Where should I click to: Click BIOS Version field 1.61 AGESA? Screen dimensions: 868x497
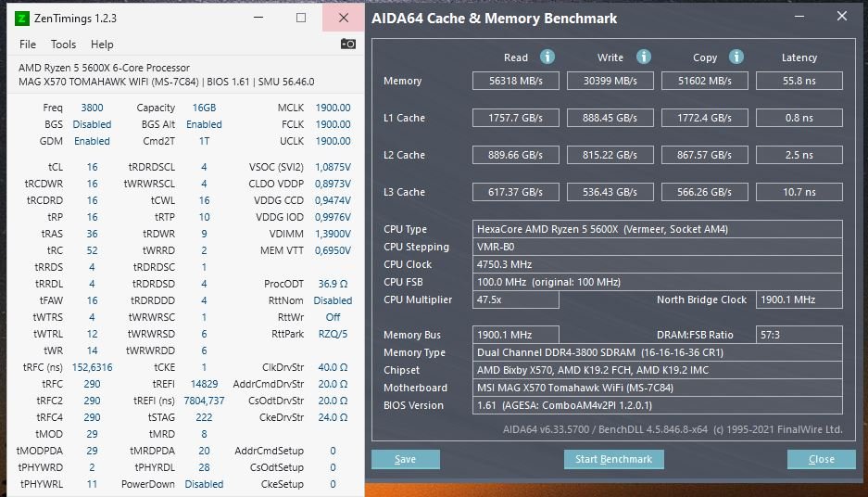[658, 405]
